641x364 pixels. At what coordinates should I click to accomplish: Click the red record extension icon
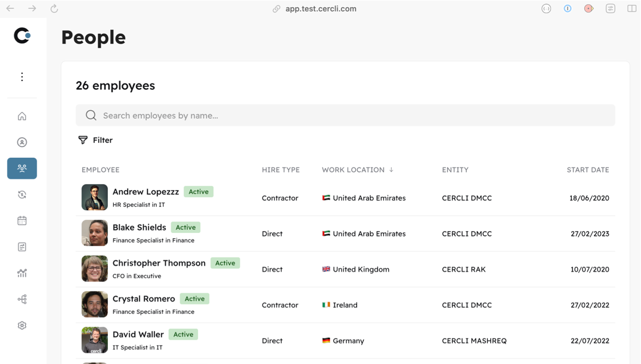point(589,8)
